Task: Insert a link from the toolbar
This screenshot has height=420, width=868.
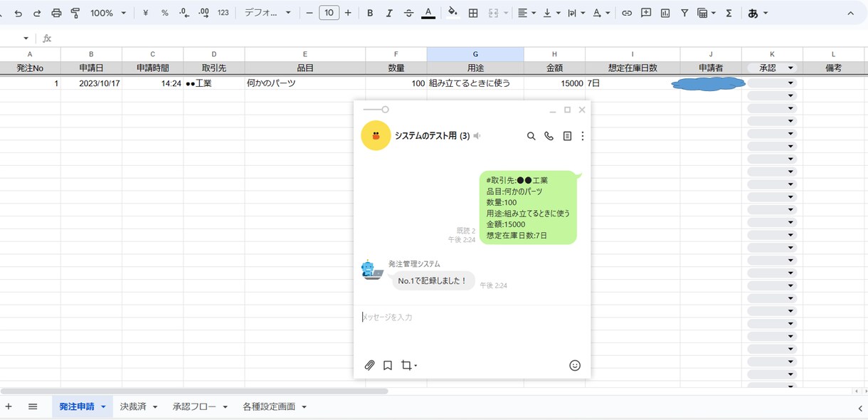Action: (x=627, y=13)
